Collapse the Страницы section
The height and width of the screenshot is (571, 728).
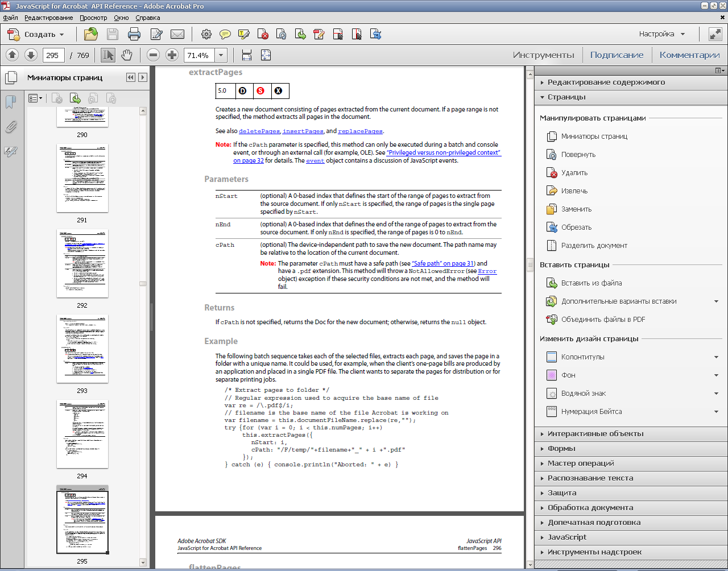[x=566, y=97]
